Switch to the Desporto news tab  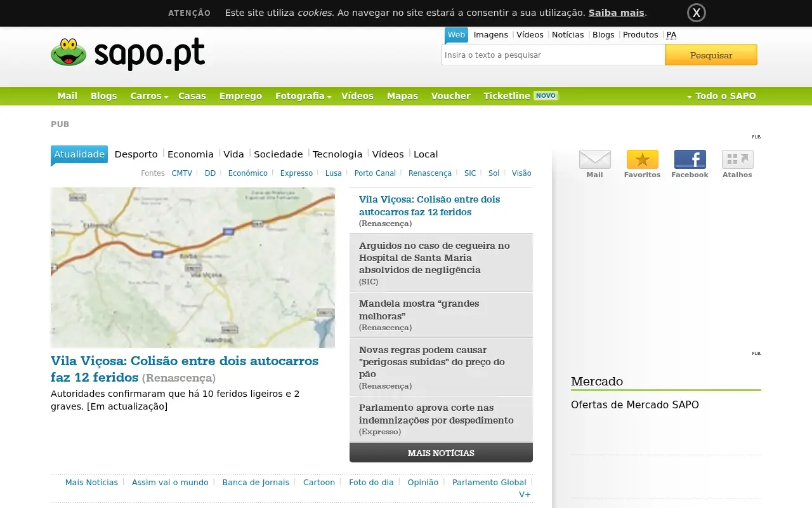pos(136,154)
